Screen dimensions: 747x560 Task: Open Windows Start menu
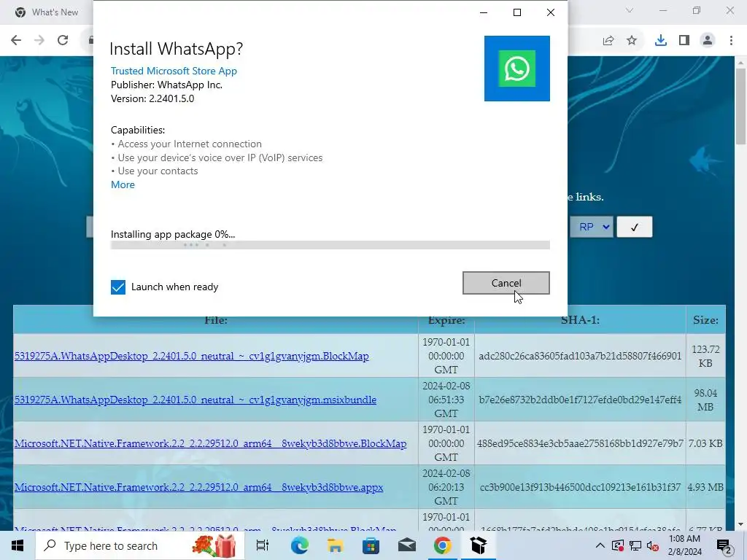pyautogui.click(x=18, y=545)
